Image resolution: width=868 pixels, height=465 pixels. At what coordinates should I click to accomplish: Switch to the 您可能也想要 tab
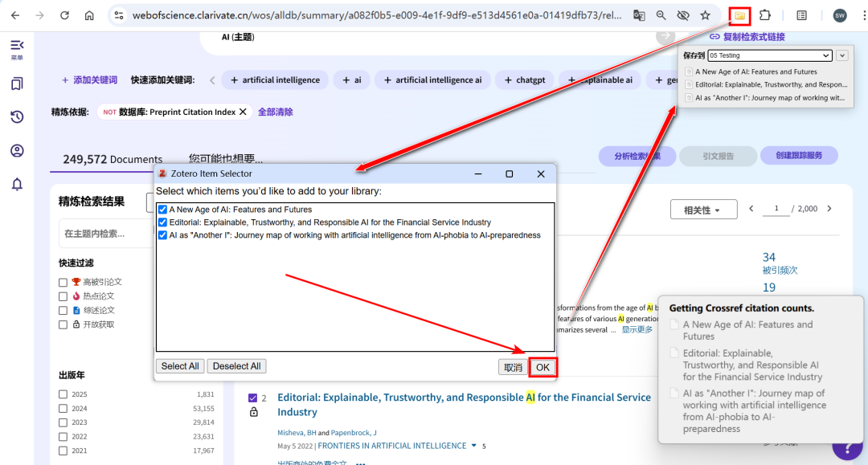tap(226, 159)
